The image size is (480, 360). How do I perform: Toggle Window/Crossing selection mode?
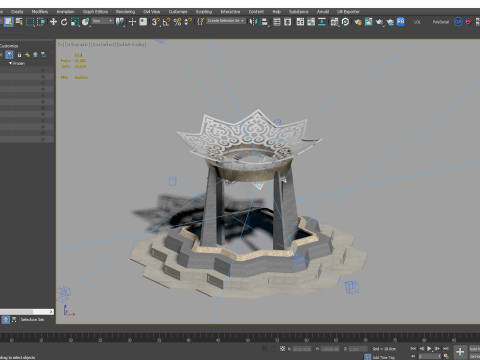click(41, 22)
